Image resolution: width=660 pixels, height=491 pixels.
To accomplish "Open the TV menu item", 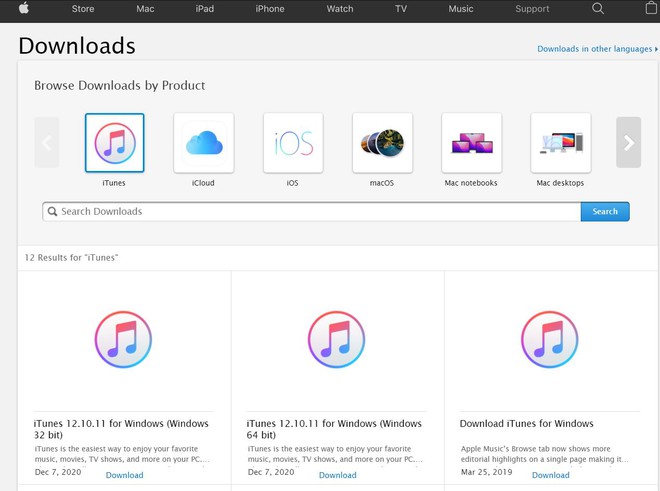I will (x=401, y=9).
